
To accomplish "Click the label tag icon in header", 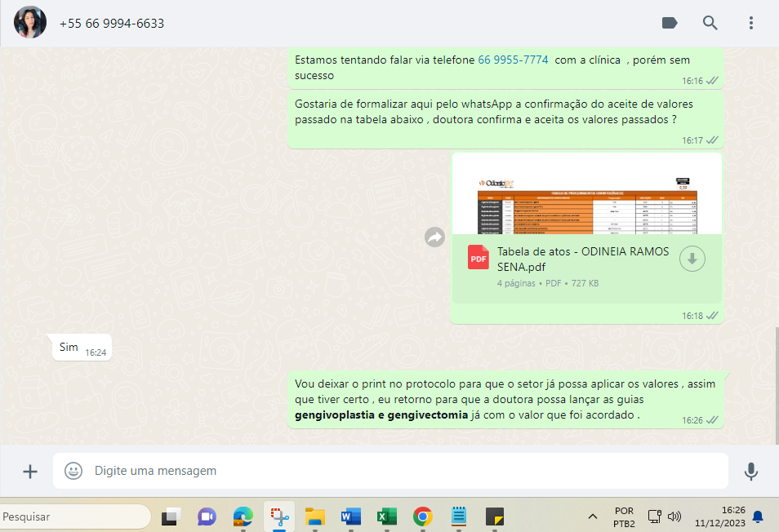I will tap(670, 23).
